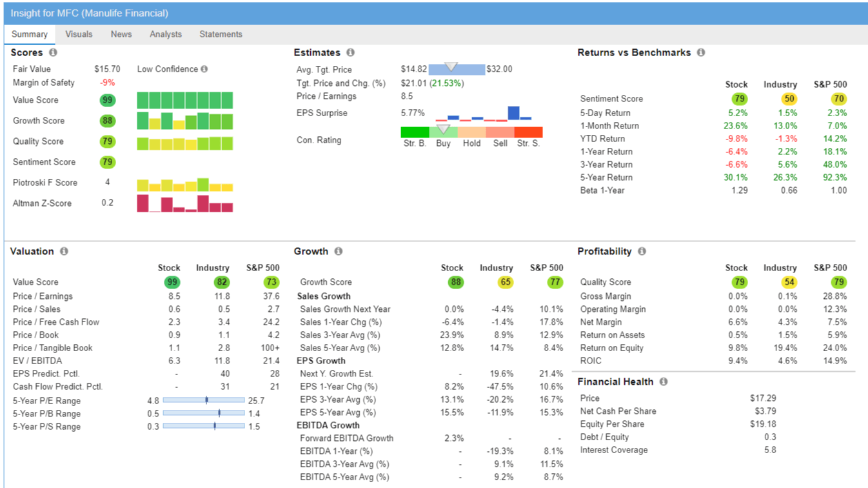
Task: Click the Price $17.29 in Financial Health
Action: [764, 398]
